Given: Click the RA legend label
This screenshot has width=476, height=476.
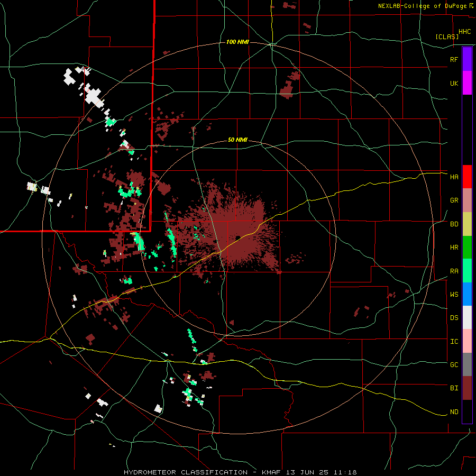Looking at the screenshot, I should tap(454, 271).
